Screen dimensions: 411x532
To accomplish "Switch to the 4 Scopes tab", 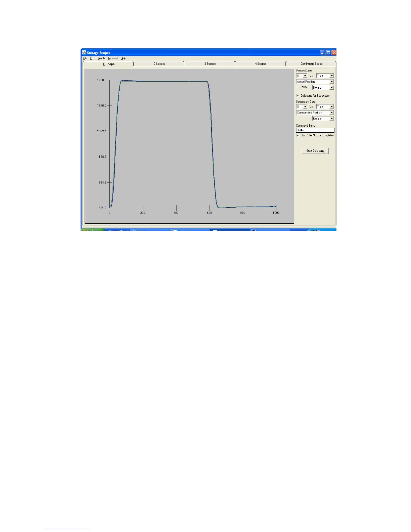I will (261, 63).
